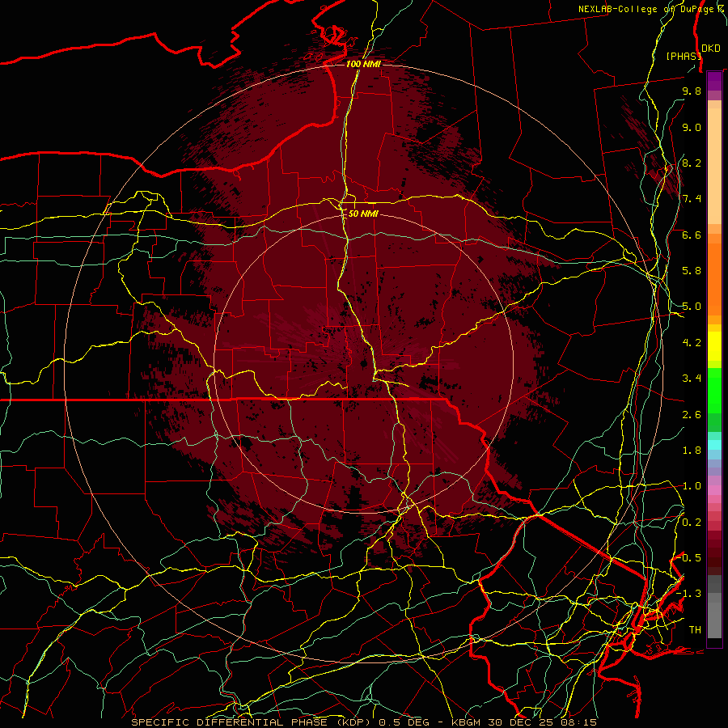This screenshot has height=728, width=728.
Task: Pick the pink band of the color bar
Action: pyautogui.click(x=714, y=490)
